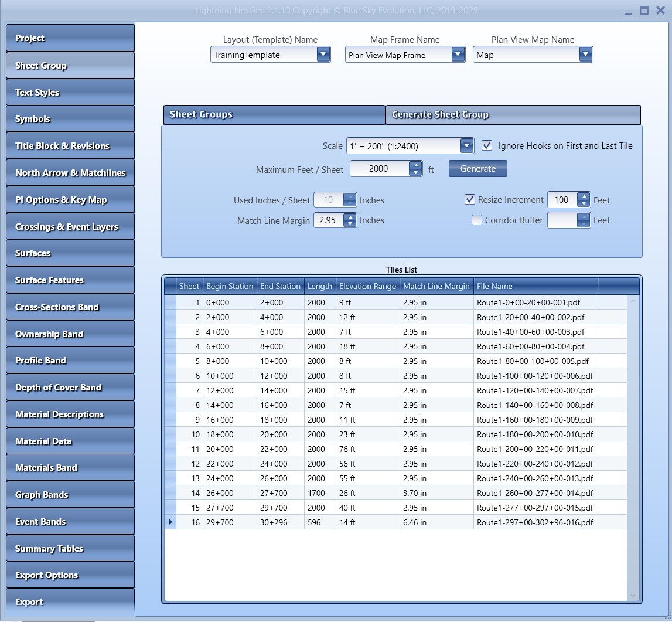The image size is (672, 622).
Task: Go to Material Descriptions
Action: click(x=70, y=414)
